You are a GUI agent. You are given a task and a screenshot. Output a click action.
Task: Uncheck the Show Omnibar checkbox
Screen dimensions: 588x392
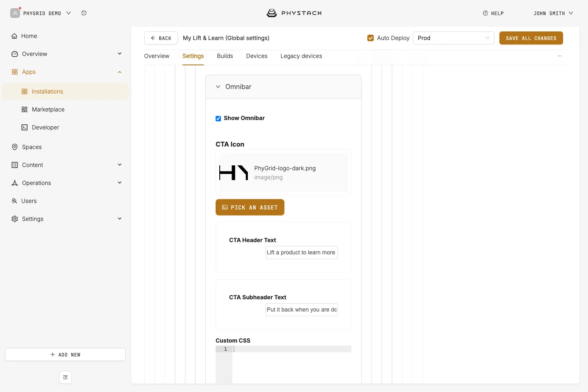(218, 118)
